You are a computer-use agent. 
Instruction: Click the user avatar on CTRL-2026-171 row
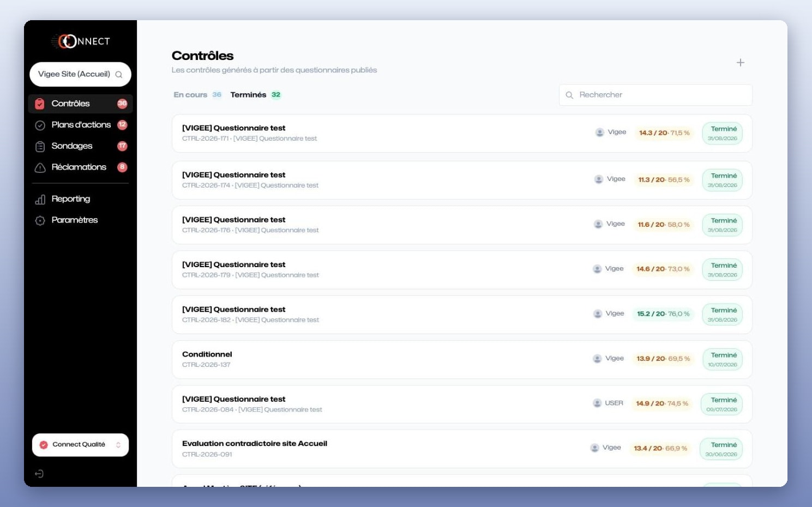click(600, 132)
